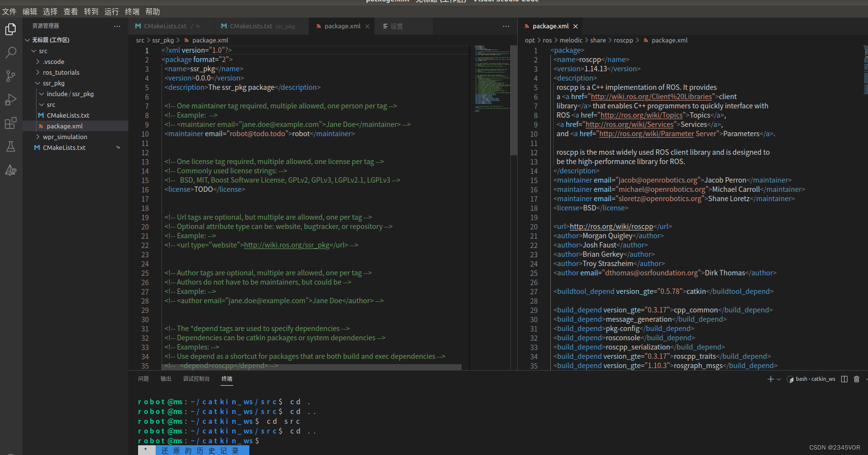Collapse the src folder inside ssr_pkg
Image resolution: width=868 pixels, height=455 pixels.
(41, 104)
